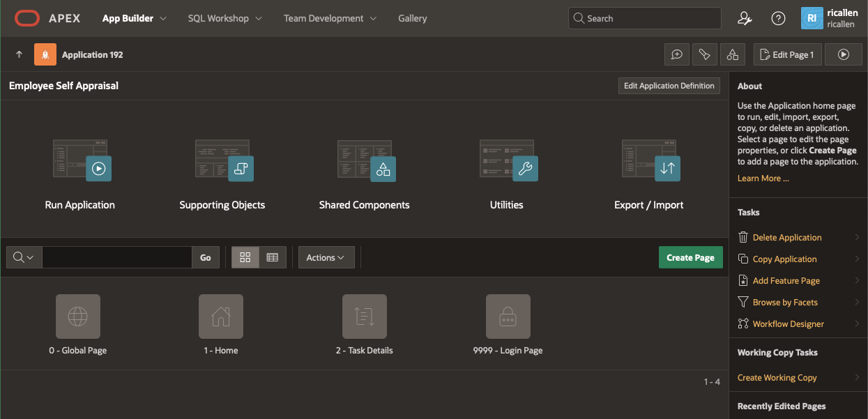The height and width of the screenshot is (419, 868).
Task: Click the Help question mark icon
Action: click(x=778, y=19)
